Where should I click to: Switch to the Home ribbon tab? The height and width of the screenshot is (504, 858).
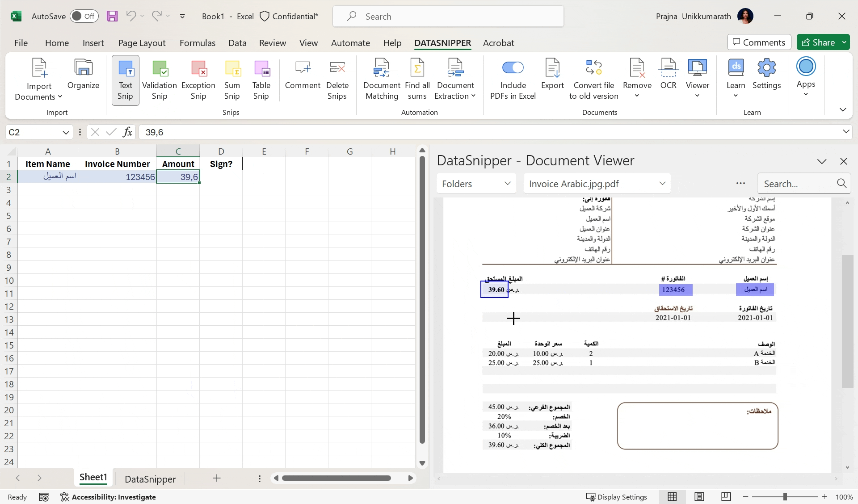point(57,43)
